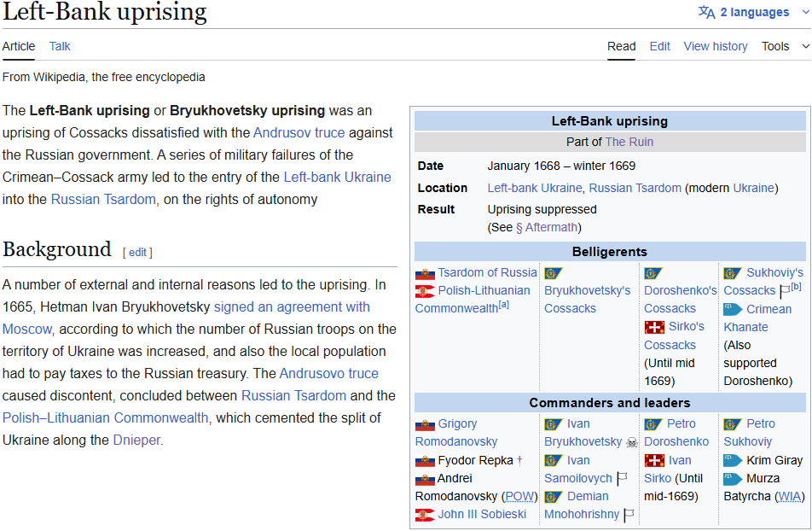This screenshot has width=812, height=531.
Task: Open footnote [b] after Sukhoviy's Cossacks
Action: tap(796, 287)
